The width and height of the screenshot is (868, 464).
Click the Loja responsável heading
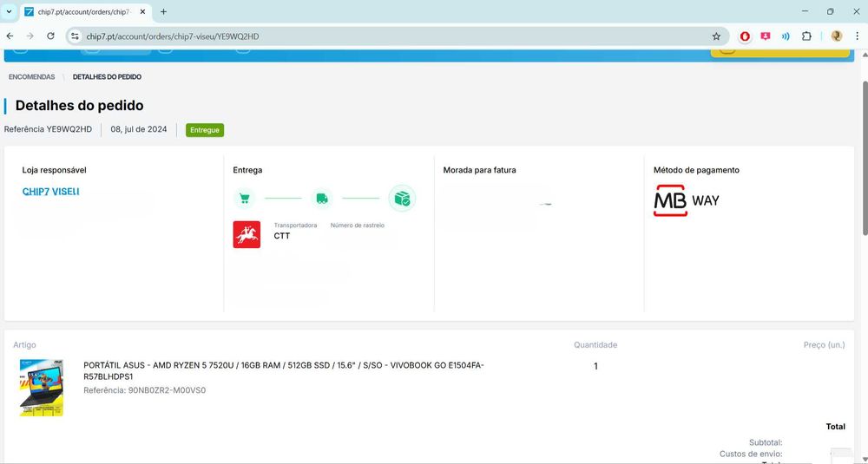click(54, 170)
